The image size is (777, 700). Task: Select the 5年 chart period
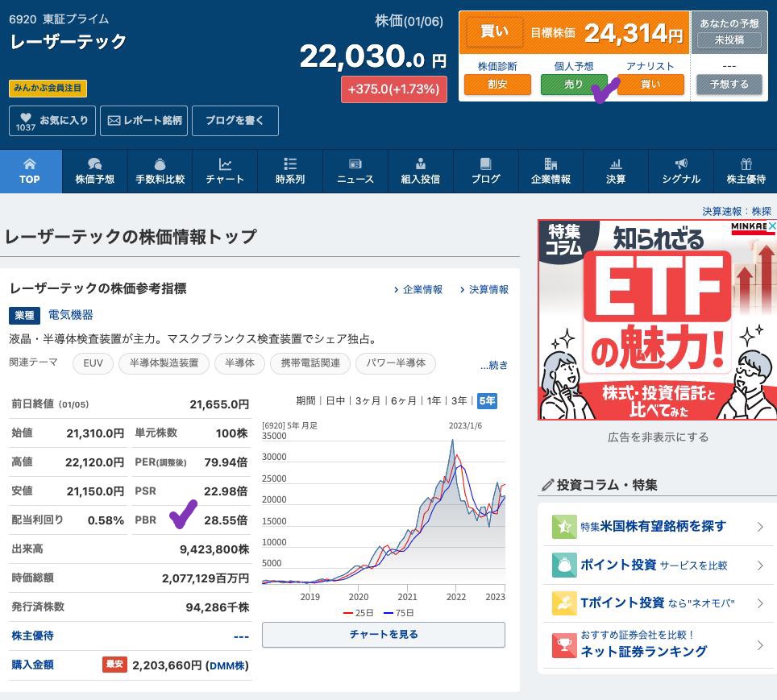[x=487, y=401]
